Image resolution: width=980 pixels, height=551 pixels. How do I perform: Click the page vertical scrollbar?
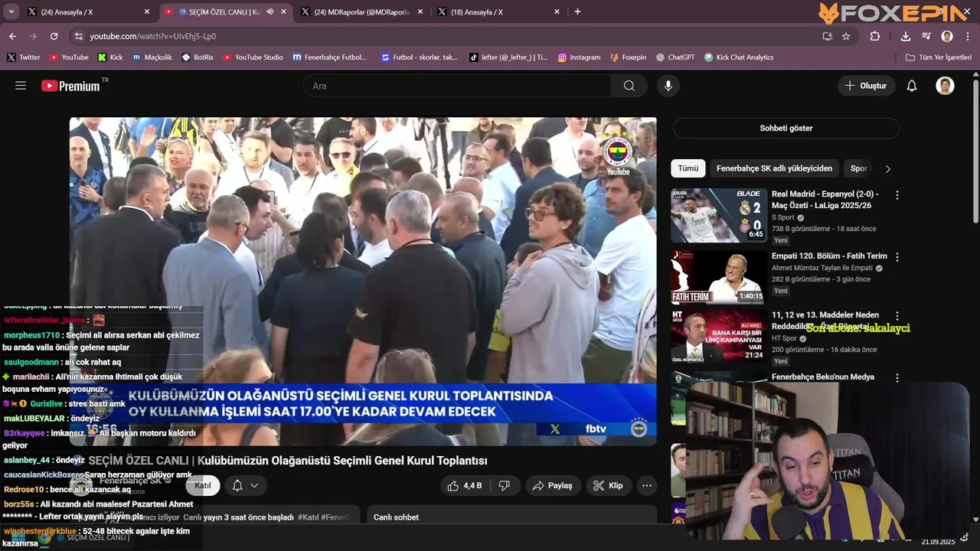coord(975,153)
